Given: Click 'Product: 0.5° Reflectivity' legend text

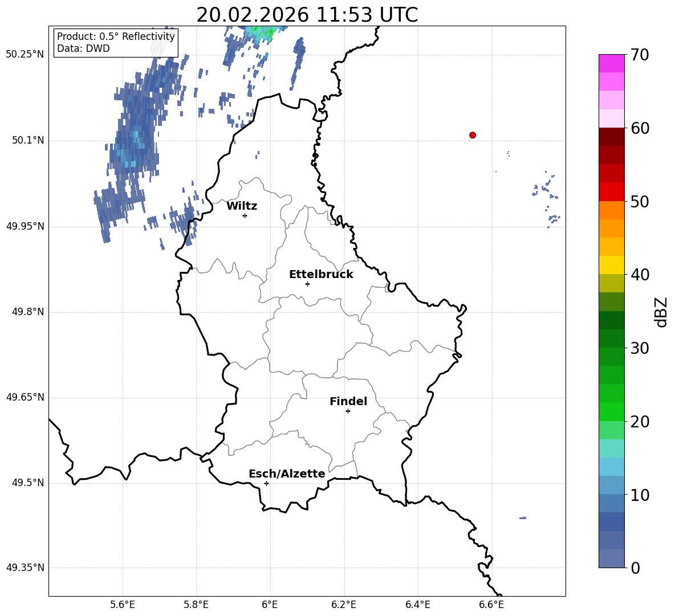Looking at the screenshot, I should [x=116, y=36].
